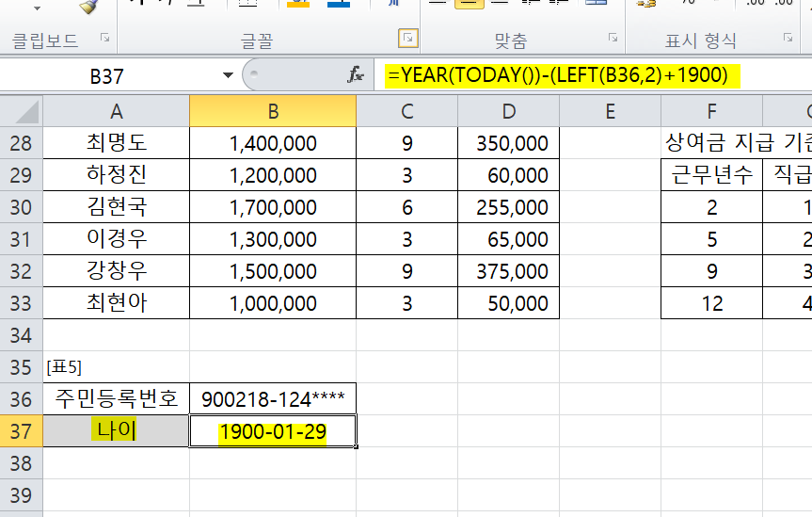Select the 나이 label cell
Image resolution: width=812 pixels, height=517 pixels.
(x=116, y=431)
